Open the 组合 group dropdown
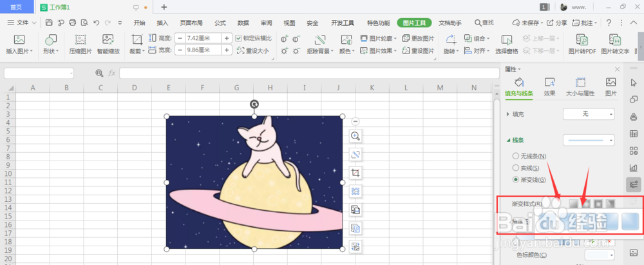 (x=477, y=38)
